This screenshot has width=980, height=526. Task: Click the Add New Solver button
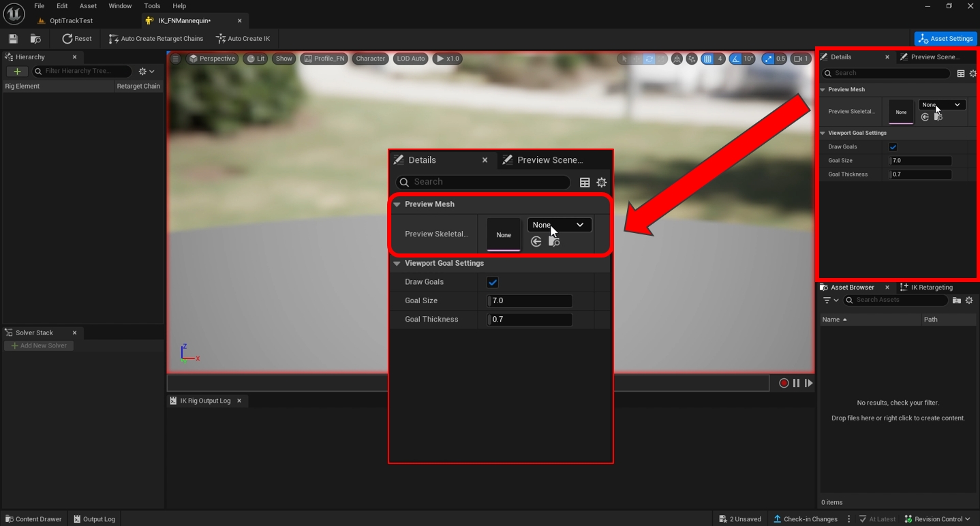(x=39, y=345)
